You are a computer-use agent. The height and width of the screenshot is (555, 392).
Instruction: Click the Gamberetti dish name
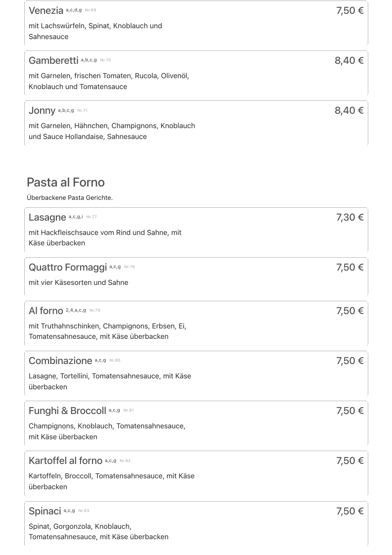pyautogui.click(x=53, y=61)
